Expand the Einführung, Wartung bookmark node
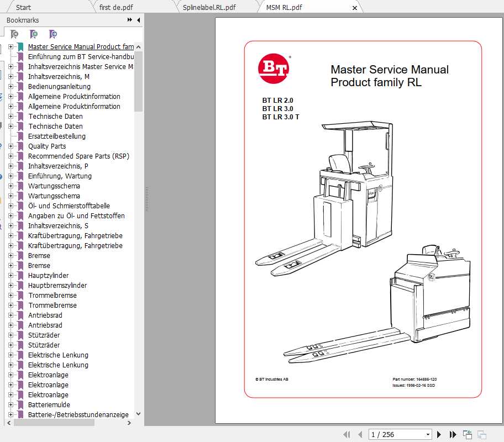 (11, 176)
